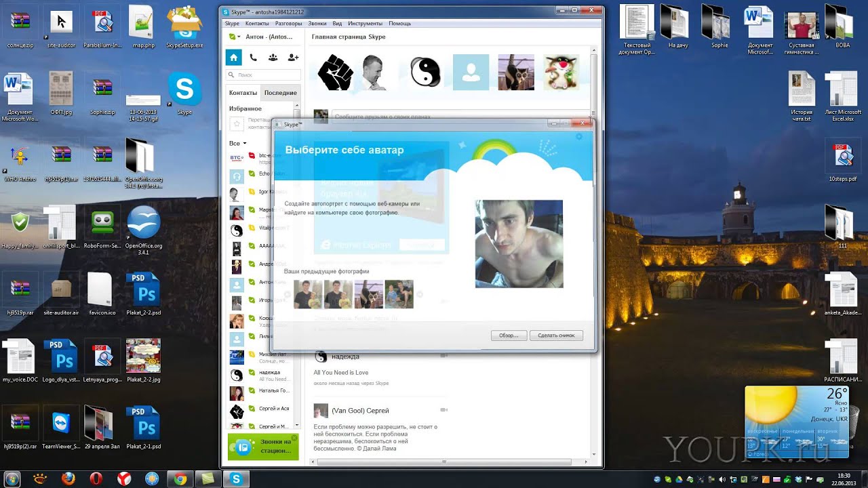
Task: Open the Инструменты menu
Action: 365,23
